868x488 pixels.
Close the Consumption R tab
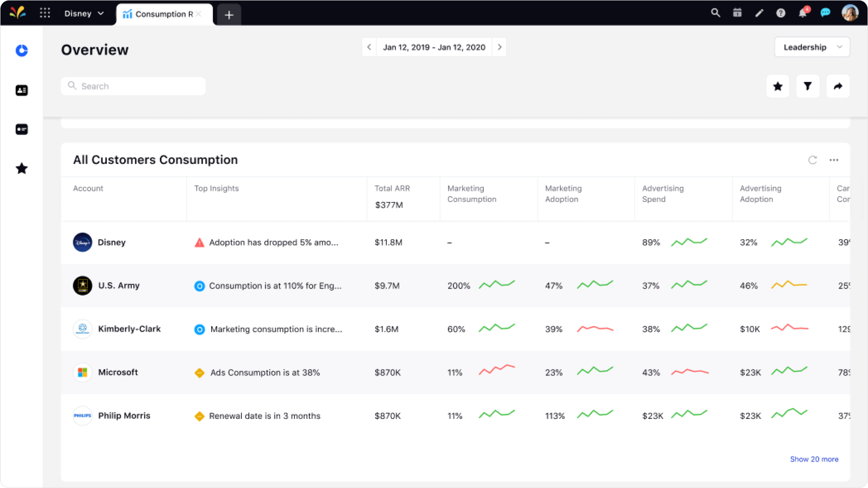point(198,14)
